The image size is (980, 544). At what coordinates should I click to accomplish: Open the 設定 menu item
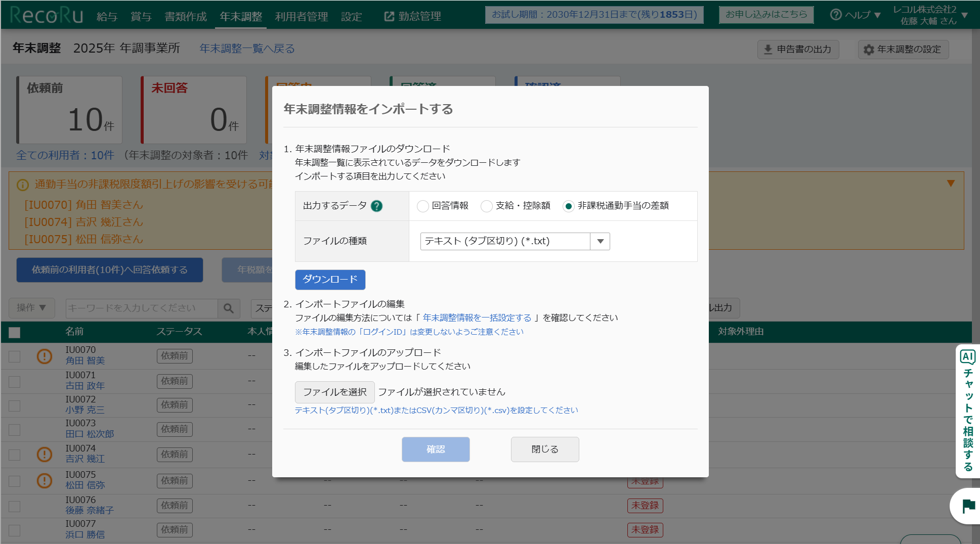[x=351, y=16]
